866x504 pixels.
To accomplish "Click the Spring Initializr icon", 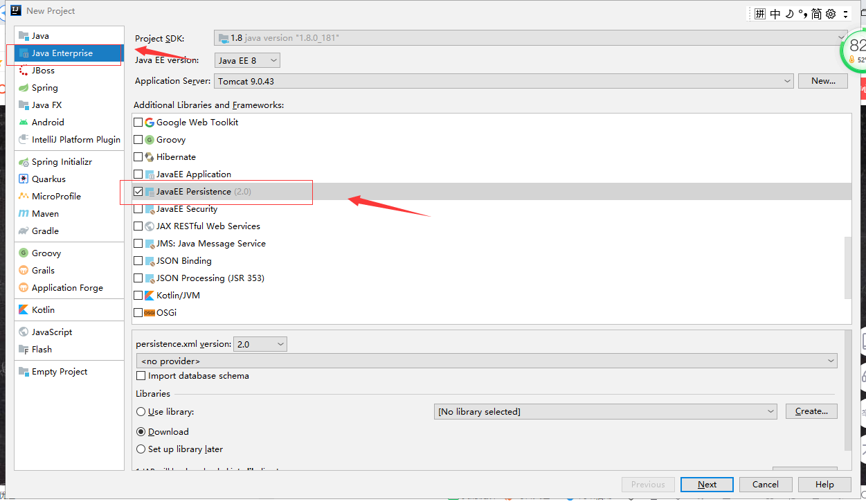I will (x=24, y=161).
